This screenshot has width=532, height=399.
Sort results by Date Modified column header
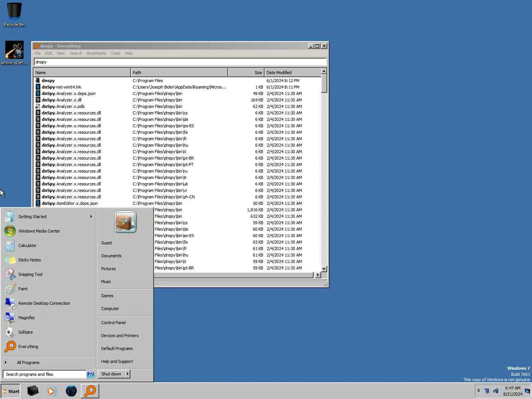293,73
